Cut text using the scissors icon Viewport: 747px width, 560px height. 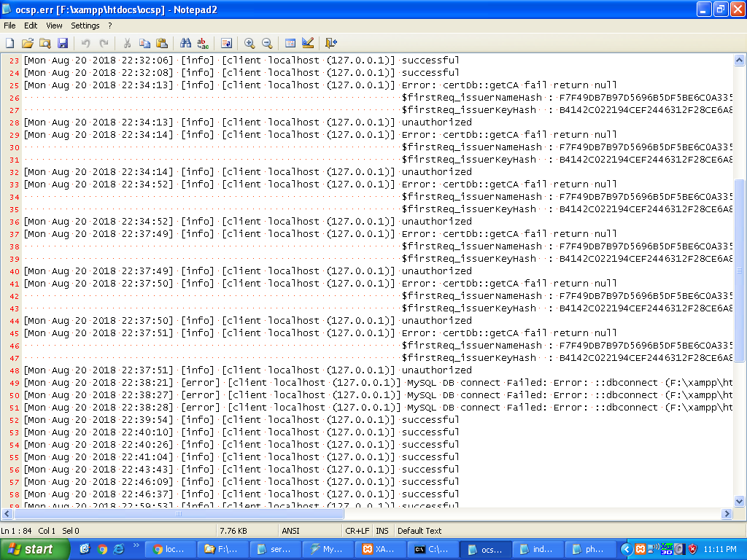pyautogui.click(x=127, y=43)
